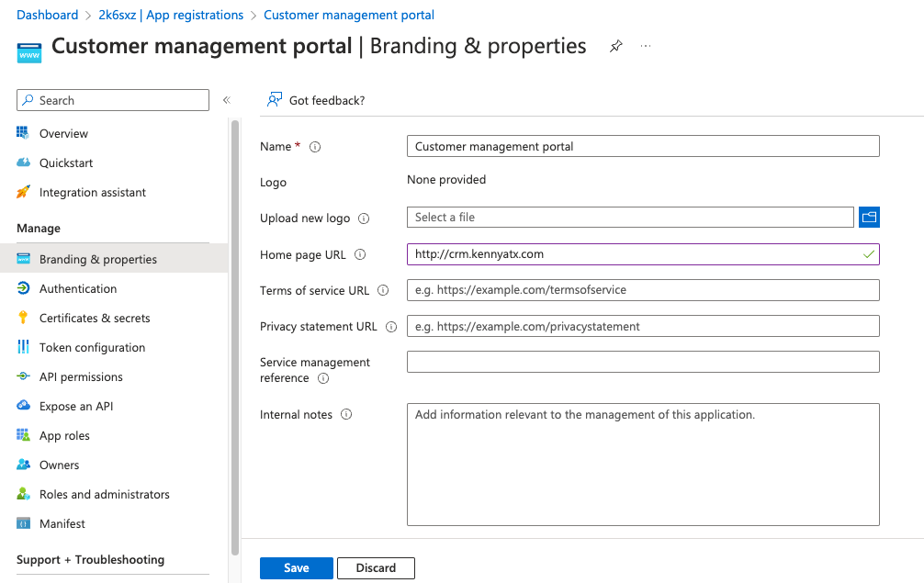Screen dimensions: 924x583
Task: Select Expose an API
Action: [81, 406]
